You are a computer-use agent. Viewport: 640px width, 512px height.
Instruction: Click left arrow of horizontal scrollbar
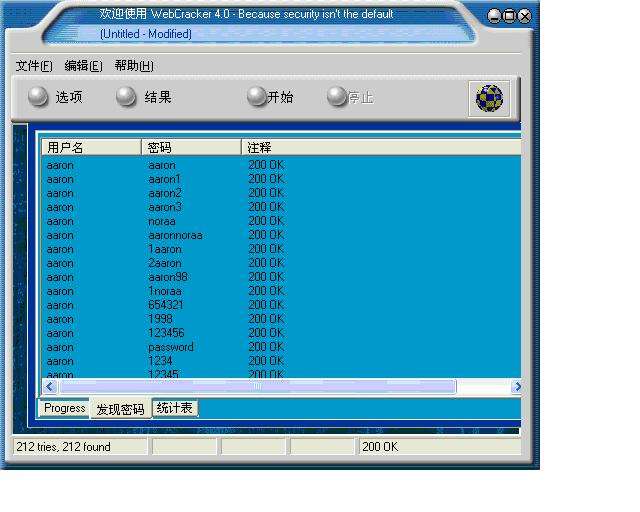click(x=50, y=386)
